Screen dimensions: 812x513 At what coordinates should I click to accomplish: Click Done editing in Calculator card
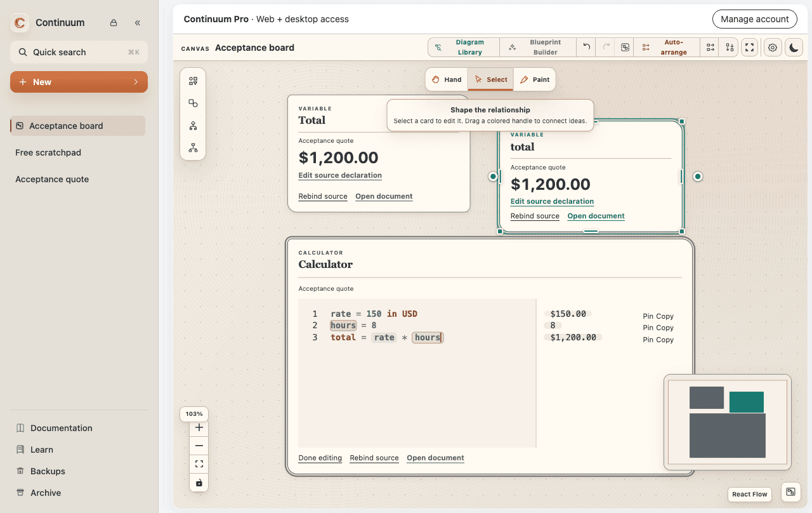(320, 458)
